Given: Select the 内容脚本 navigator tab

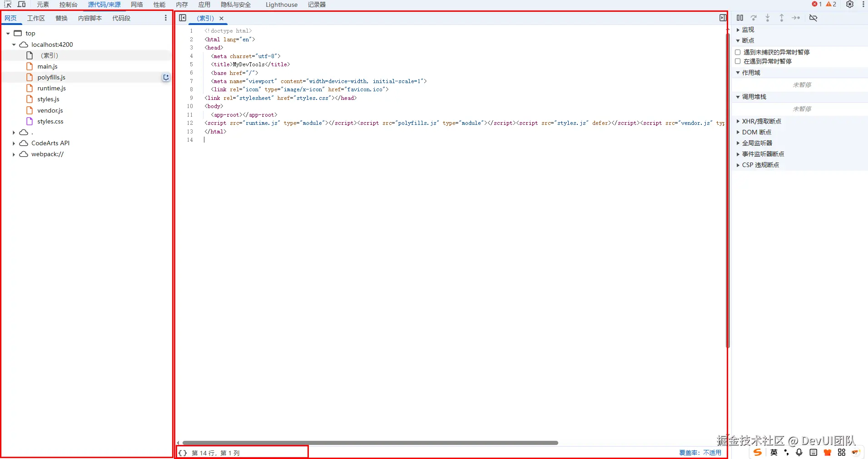Looking at the screenshot, I should tap(90, 18).
